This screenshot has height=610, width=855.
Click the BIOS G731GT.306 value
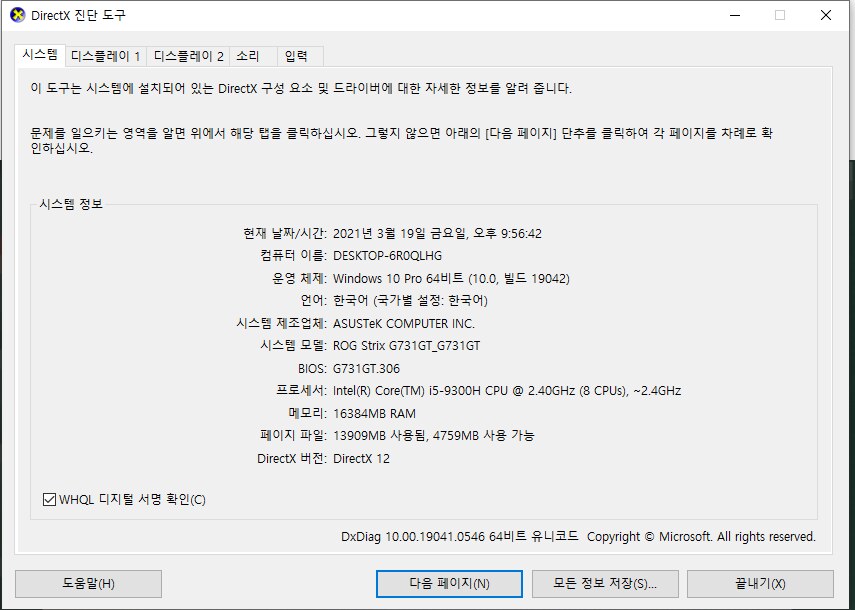[x=367, y=368]
